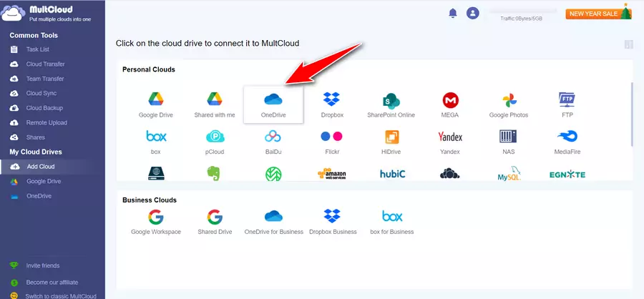Screen dimensions: 644x299
Task: Choose the personal box cloud
Action: tap(156, 142)
